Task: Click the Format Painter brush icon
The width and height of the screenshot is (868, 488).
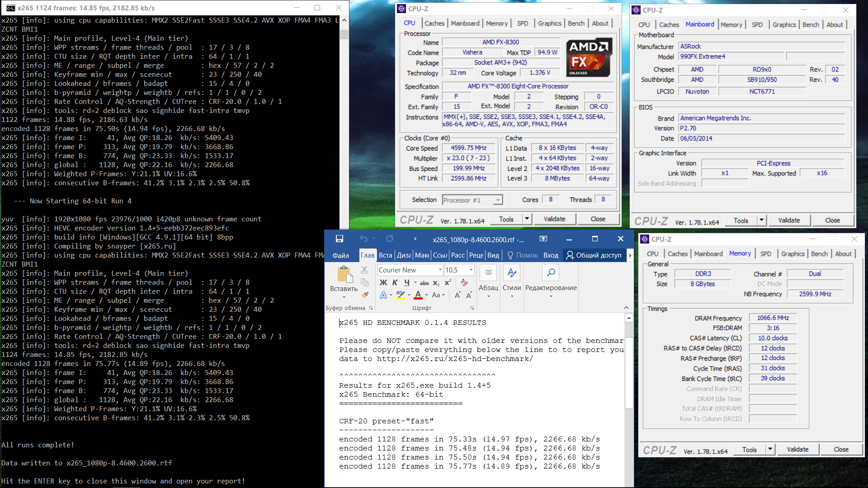Action: (x=365, y=295)
